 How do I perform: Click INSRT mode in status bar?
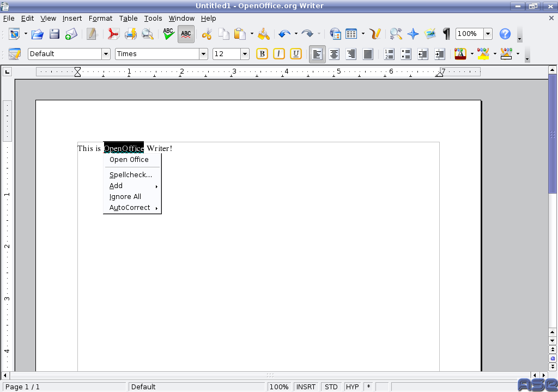[x=306, y=387]
